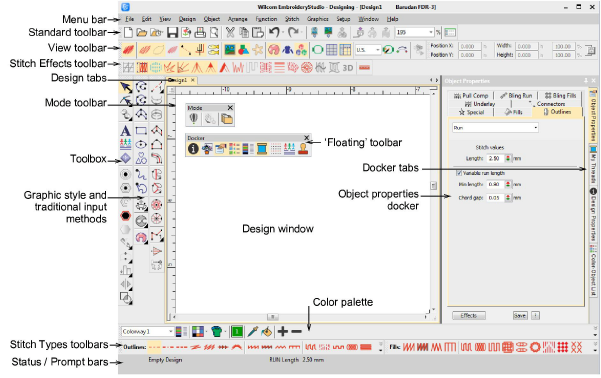
Task: Switch to the Pull Comp tab
Action: click(x=471, y=96)
